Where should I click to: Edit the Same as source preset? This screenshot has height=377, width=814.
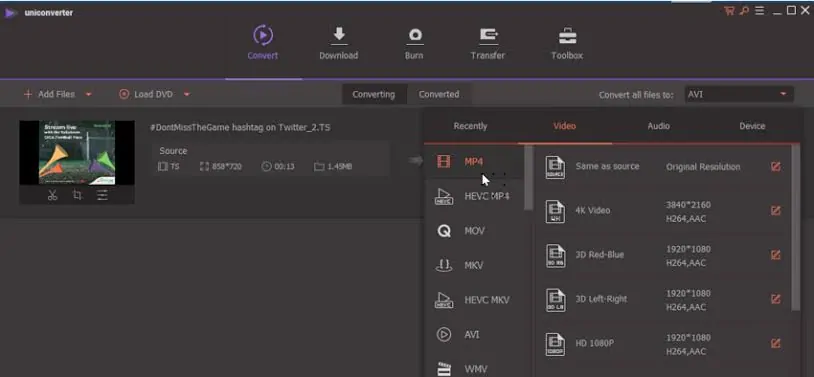(776, 167)
